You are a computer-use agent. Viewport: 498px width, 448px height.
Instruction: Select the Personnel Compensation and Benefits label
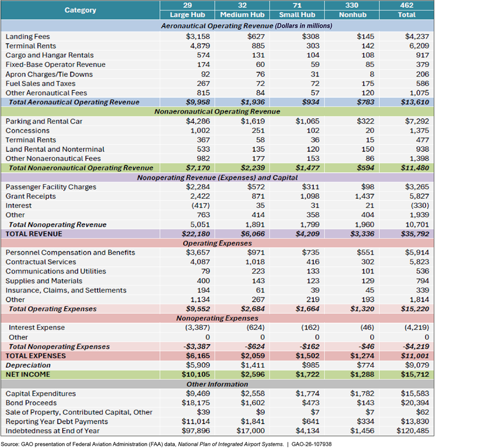[70, 253]
